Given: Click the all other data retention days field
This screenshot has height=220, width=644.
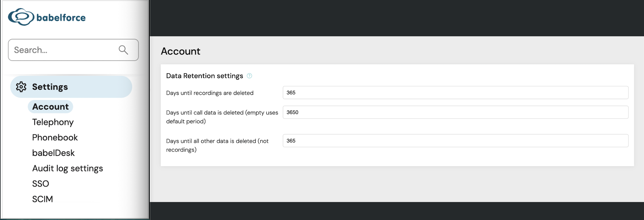Looking at the screenshot, I should [x=455, y=141].
